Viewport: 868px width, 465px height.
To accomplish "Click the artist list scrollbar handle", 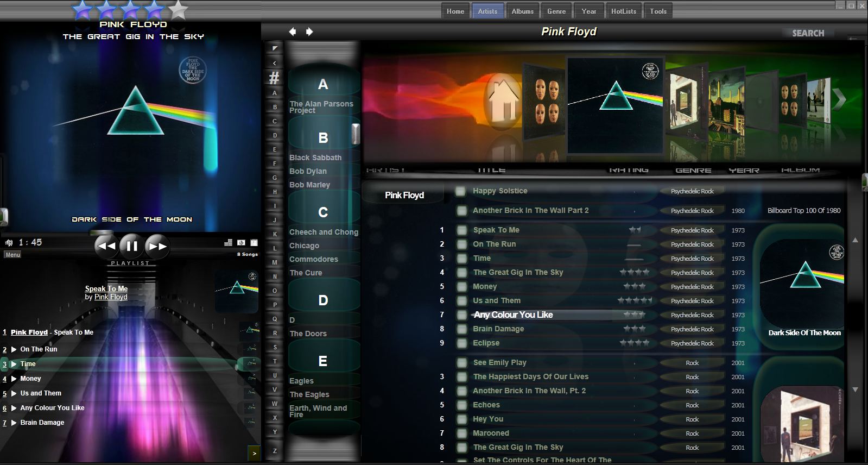I will (x=356, y=134).
